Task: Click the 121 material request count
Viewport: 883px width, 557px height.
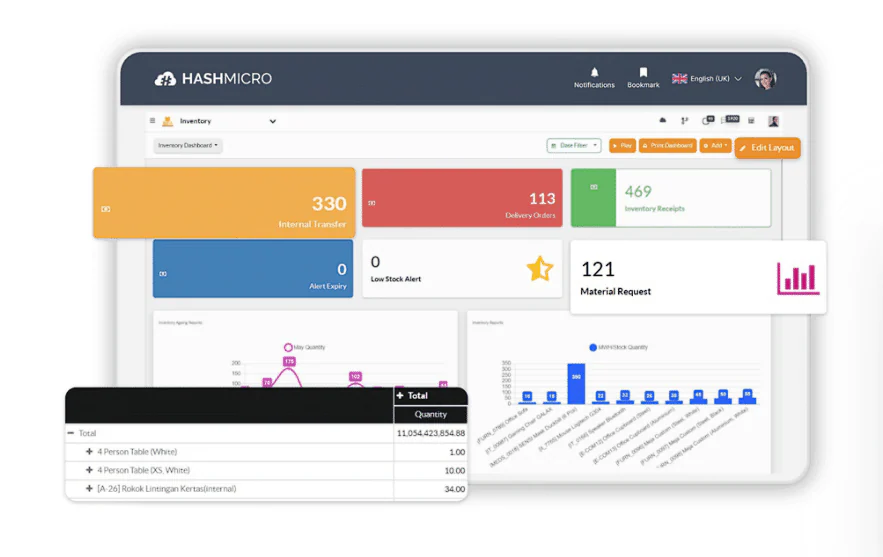Action: click(597, 269)
